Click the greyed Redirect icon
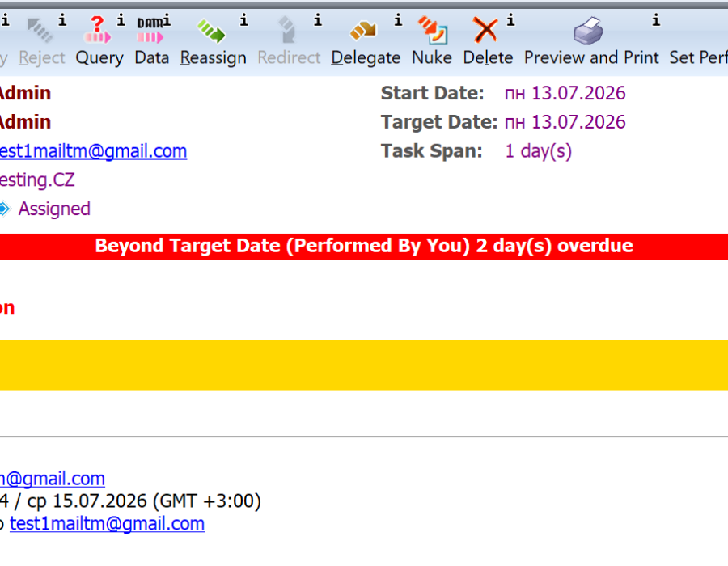Image resolution: width=728 pixels, height=566 pixels. (287, 30)
